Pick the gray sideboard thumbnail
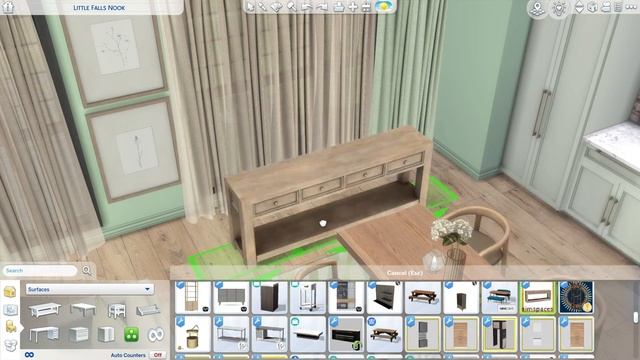 tap(231, 297)
